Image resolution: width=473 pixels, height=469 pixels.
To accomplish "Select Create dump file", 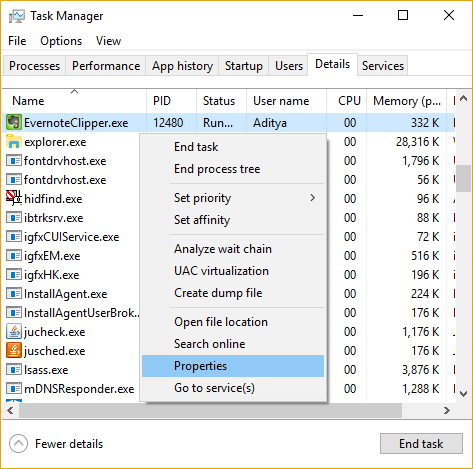I will [233, 293].
